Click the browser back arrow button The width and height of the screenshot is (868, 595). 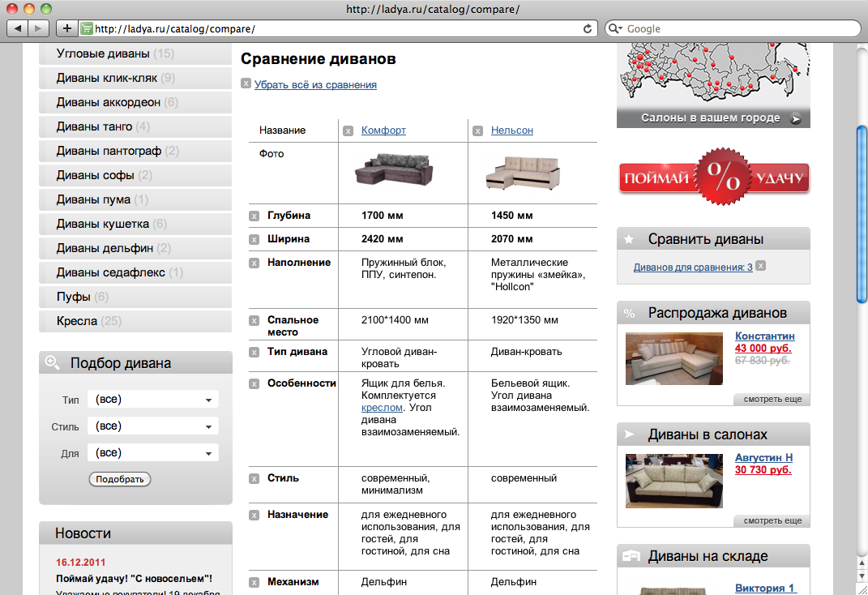tap(18, 28)
